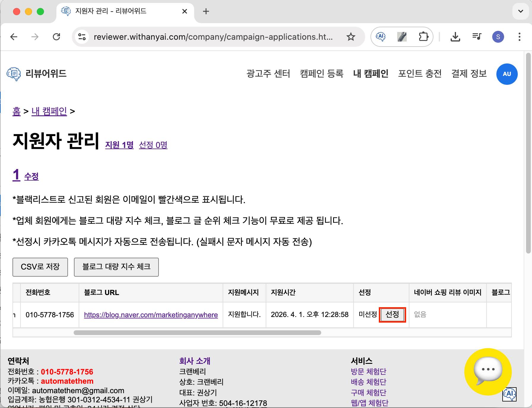The image size is (532, 408).
Task: Reload the page with the refresh icon
Action: (x=56, y=37)
